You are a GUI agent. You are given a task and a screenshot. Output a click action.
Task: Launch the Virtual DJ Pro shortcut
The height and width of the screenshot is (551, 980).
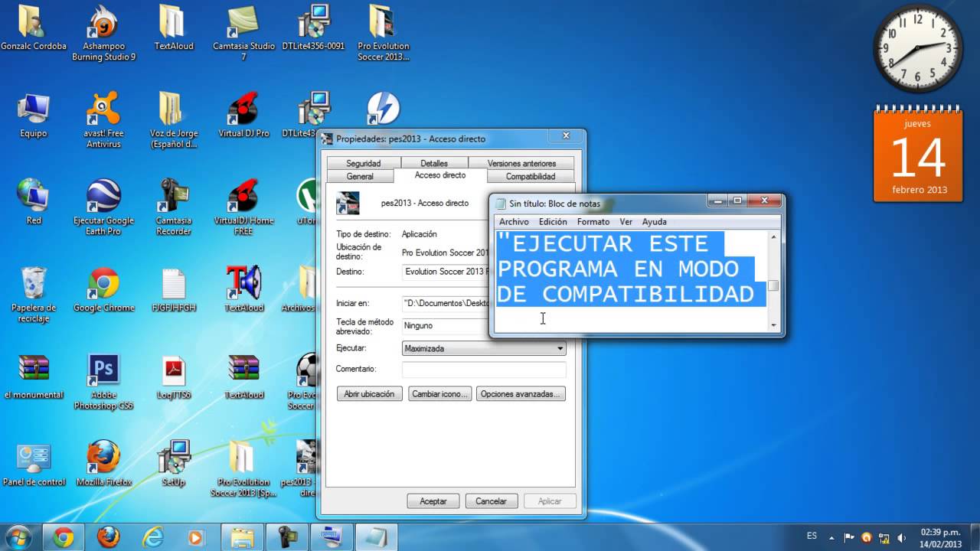coord(243,115)
